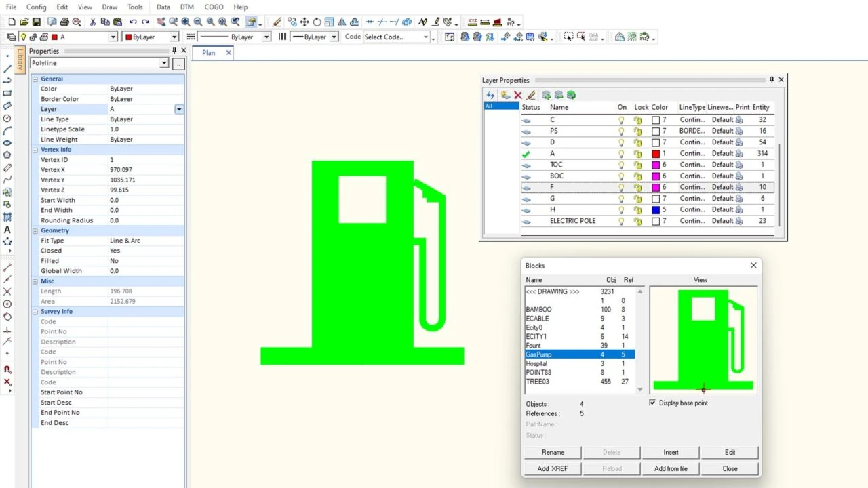The image size is (868, 488).
Task: Open the Polyline object type dropdown
Action: (164, 63)
